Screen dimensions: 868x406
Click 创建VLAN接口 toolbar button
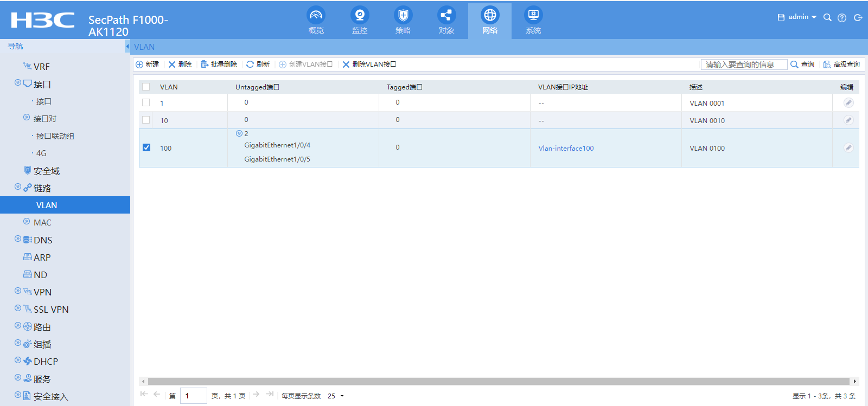click(305, 65)
